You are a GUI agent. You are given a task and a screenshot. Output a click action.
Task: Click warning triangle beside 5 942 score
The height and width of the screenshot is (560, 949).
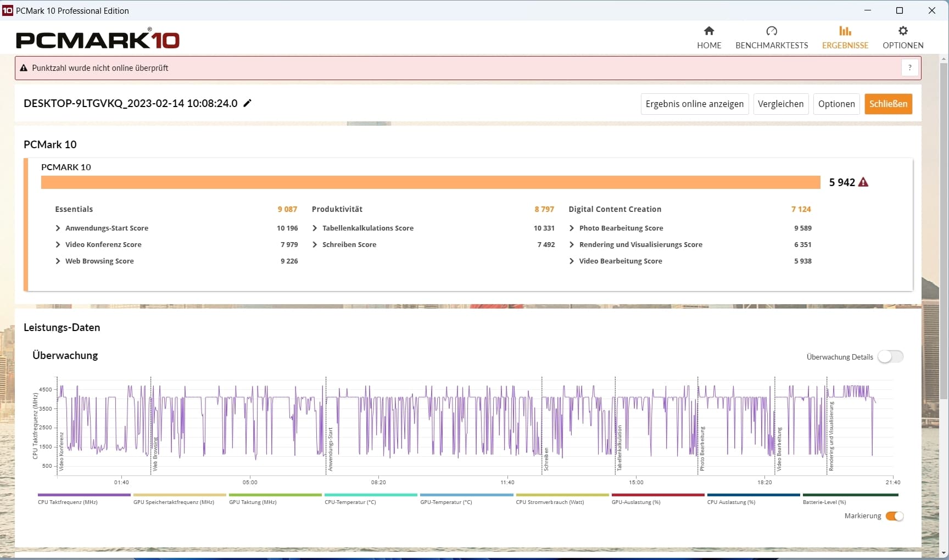863,182
